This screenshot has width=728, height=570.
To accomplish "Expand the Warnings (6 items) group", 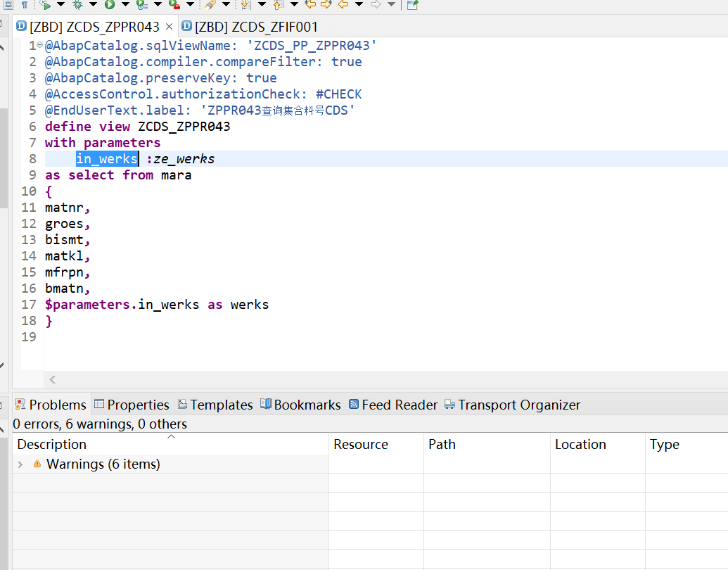I will tap(20, 464).
